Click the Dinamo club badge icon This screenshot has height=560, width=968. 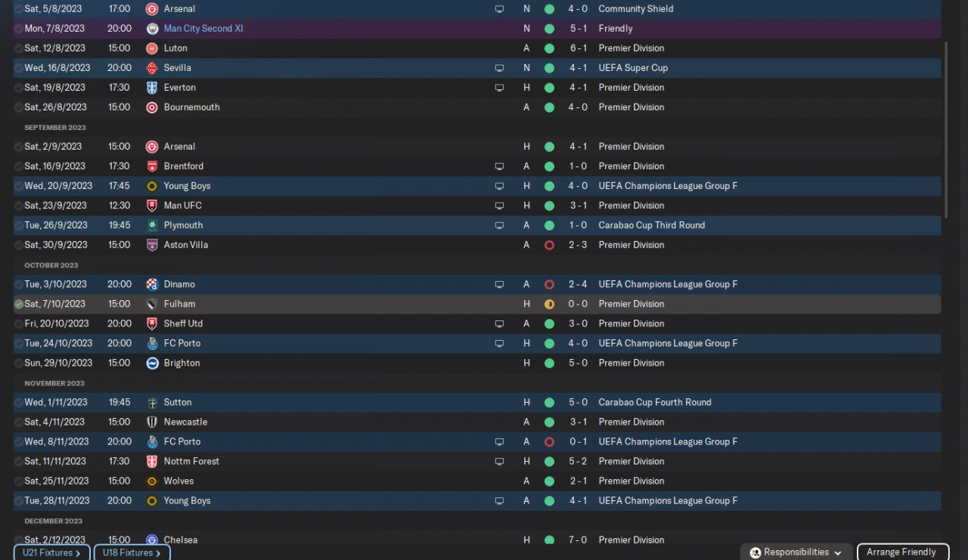[152, 284]
